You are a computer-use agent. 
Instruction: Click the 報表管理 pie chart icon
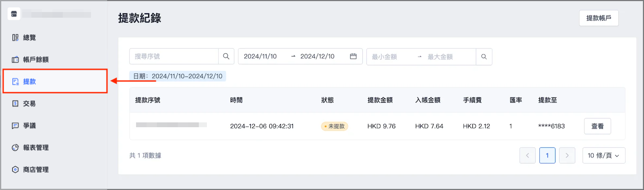coord(15,148)
